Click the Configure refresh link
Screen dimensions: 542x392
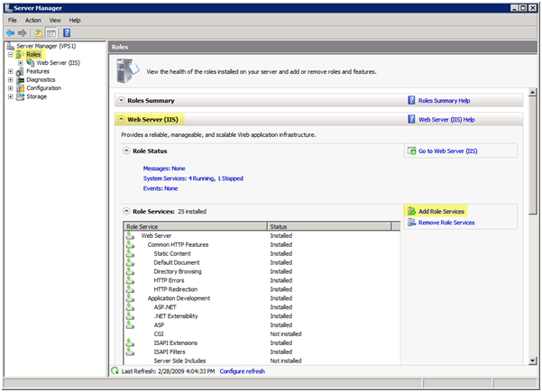click(x=242, y=371)
